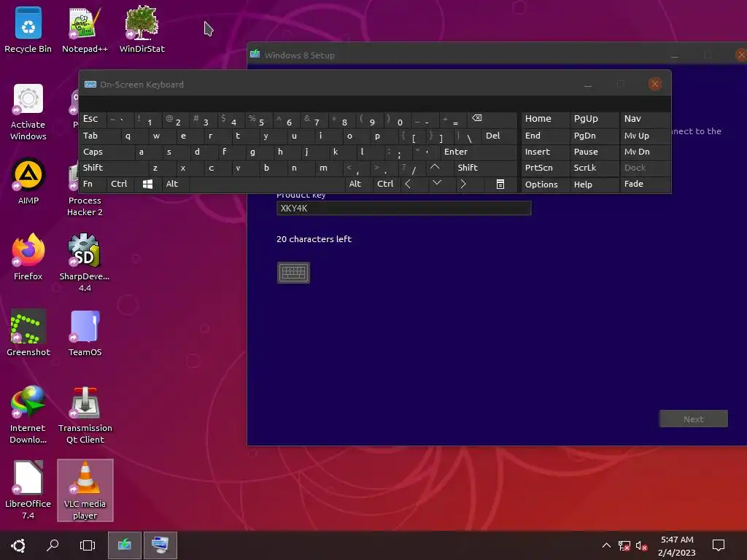Open Greenshot desktop shortcut
The image size is (747, 560).
point(28,332)
